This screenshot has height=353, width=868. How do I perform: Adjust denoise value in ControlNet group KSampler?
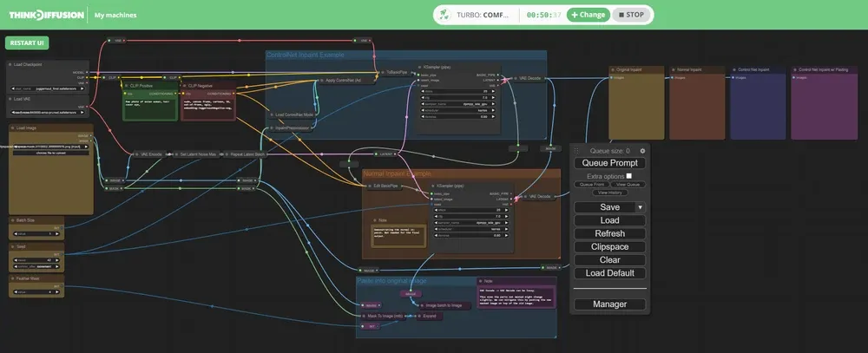click(458, 117)
